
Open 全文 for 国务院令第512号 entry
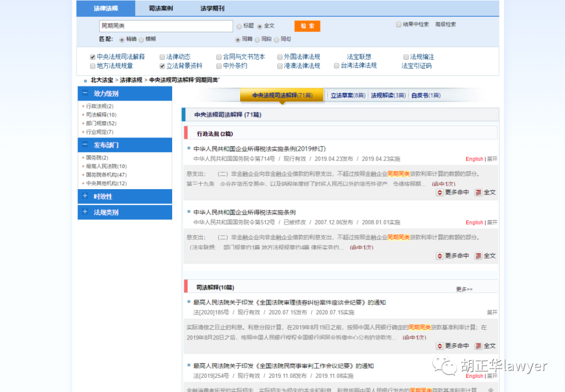point(485,256)
